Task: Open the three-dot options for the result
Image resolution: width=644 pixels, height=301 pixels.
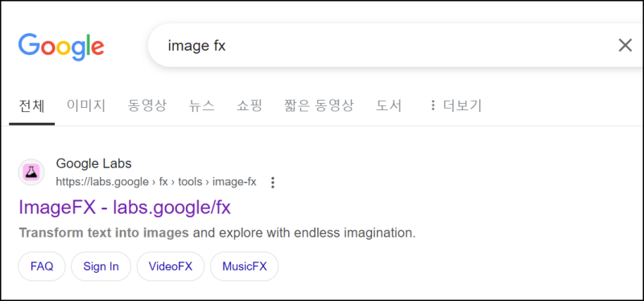Action: [x=272, y=183]
